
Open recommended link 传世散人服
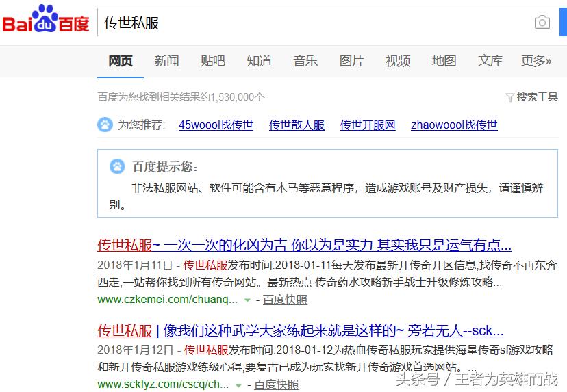click(297, 125)
